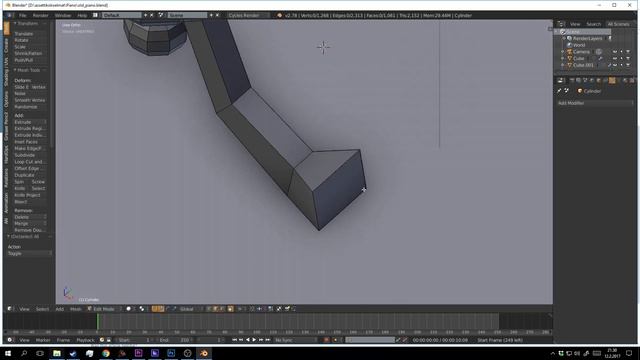Click the outliner editor type icon

(x=561, y=24)
